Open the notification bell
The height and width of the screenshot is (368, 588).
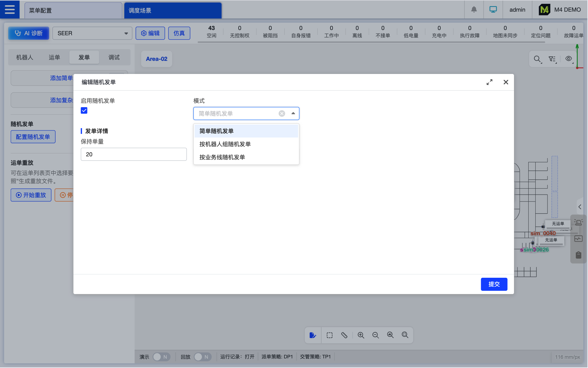(x=474, y=10)
